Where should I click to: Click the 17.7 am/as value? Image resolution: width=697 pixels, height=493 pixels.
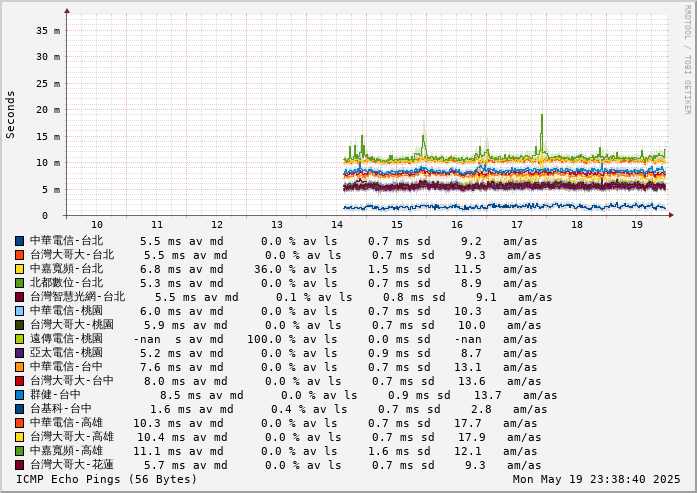point(468,423)
